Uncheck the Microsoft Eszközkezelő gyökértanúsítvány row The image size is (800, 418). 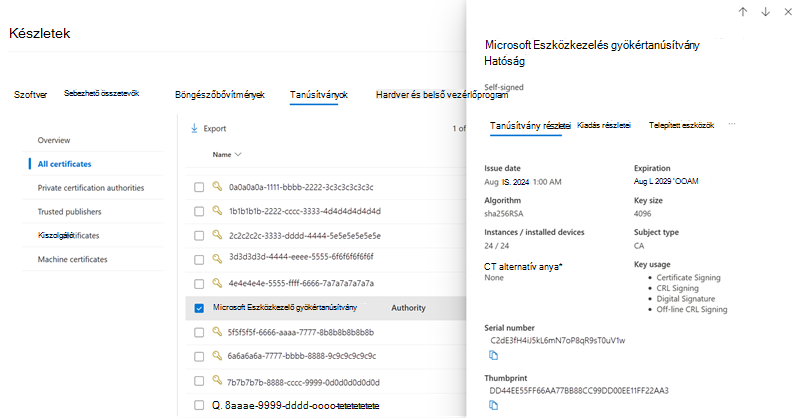pos(199,308)
